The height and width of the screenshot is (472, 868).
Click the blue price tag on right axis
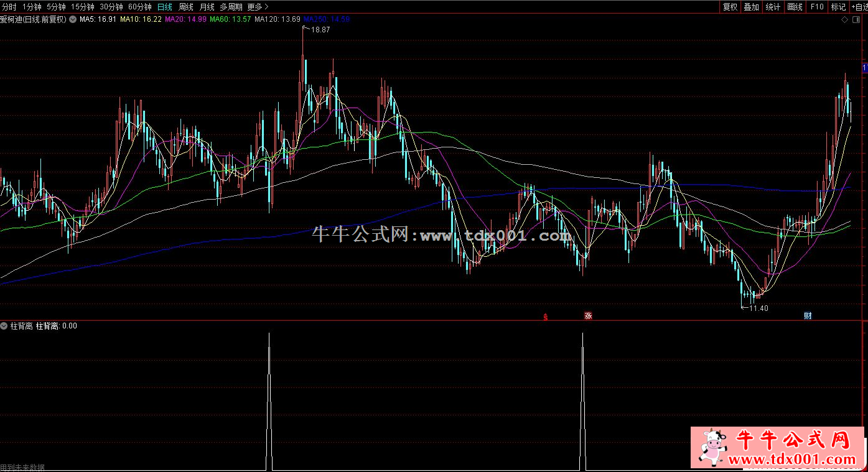tap(865, 68)
